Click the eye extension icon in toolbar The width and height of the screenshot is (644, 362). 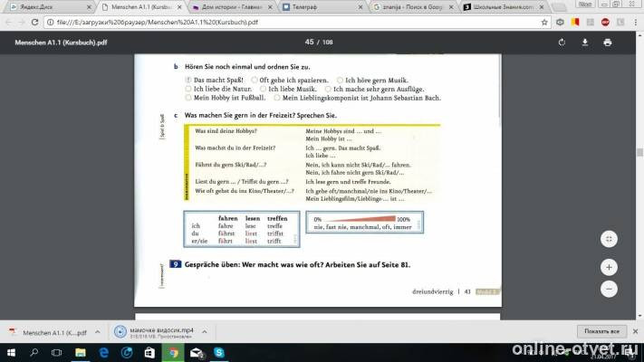(x=560, y=22)
